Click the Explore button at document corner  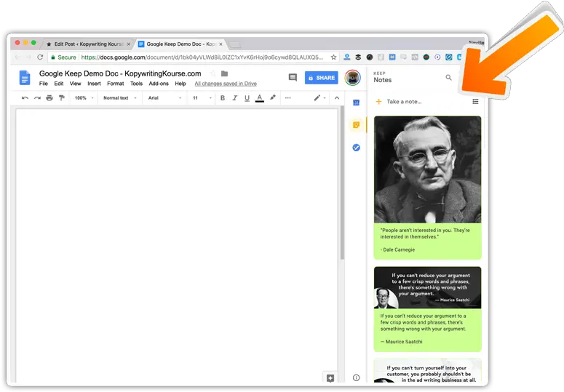(330, 377)
